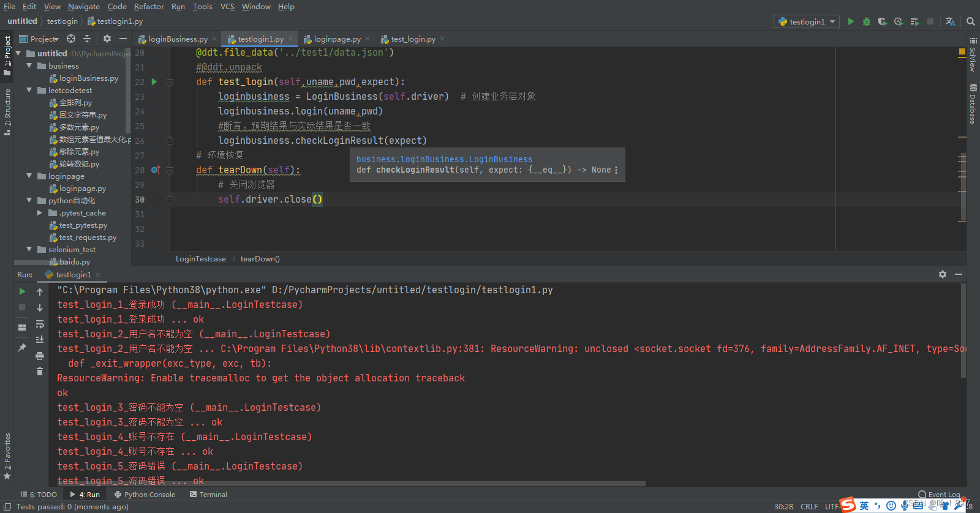Image resolution: width=980 pixels, height=513 pixels.
Task: Close the testlogin1 Run tab
Action: click(98, 275)
